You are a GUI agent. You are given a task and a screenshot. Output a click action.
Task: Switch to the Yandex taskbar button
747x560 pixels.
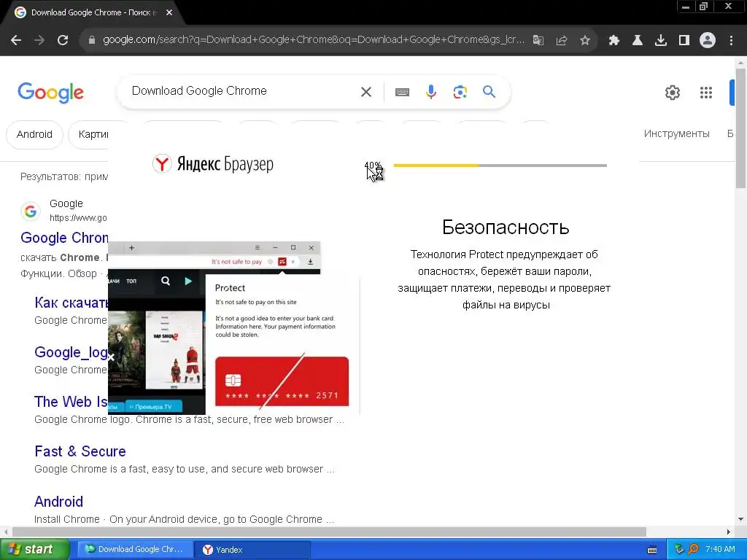point(252,550)
